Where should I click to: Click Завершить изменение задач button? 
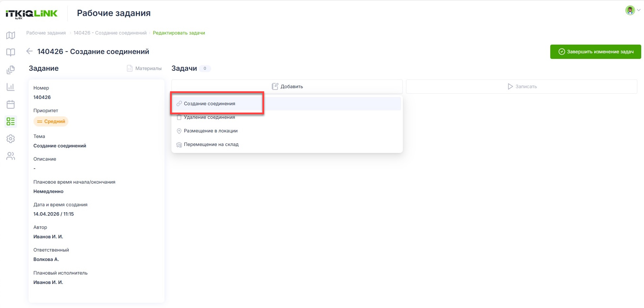click(x=596, y=52)
